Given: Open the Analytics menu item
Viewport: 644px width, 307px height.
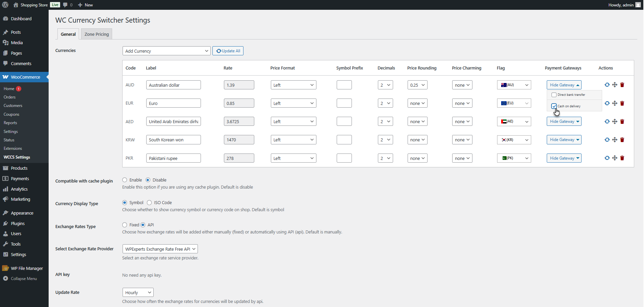Looking at the screenshot, I should click(x=24, y=189).
